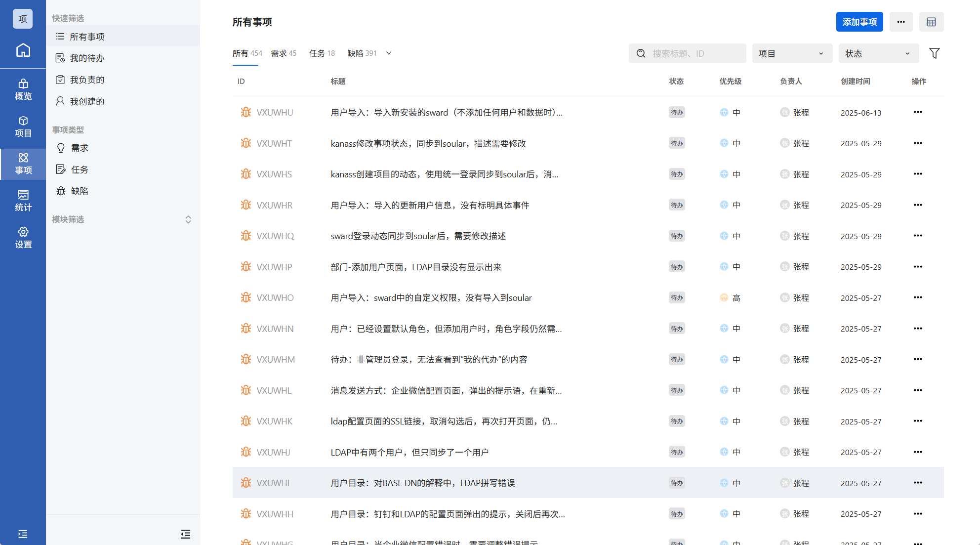Open the 状态 status dropdown
Image resolution: width=980 pixels, height=545 pixels.
878,53
